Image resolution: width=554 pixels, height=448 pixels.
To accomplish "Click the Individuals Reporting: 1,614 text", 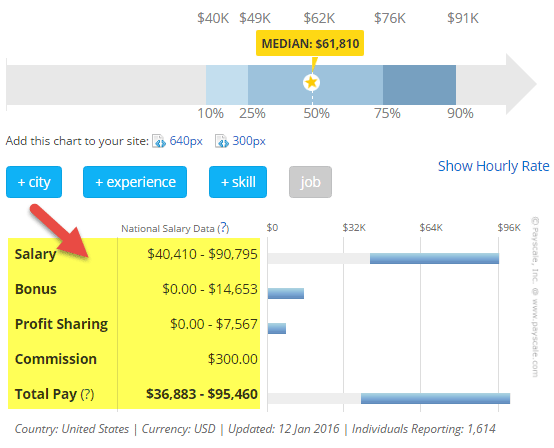I will [424, 429].
